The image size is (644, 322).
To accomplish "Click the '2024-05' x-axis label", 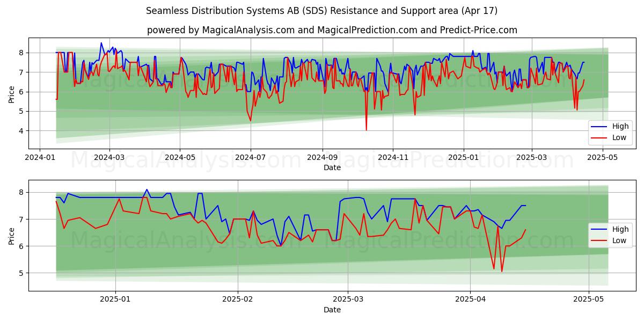I will tap(180, 158).
